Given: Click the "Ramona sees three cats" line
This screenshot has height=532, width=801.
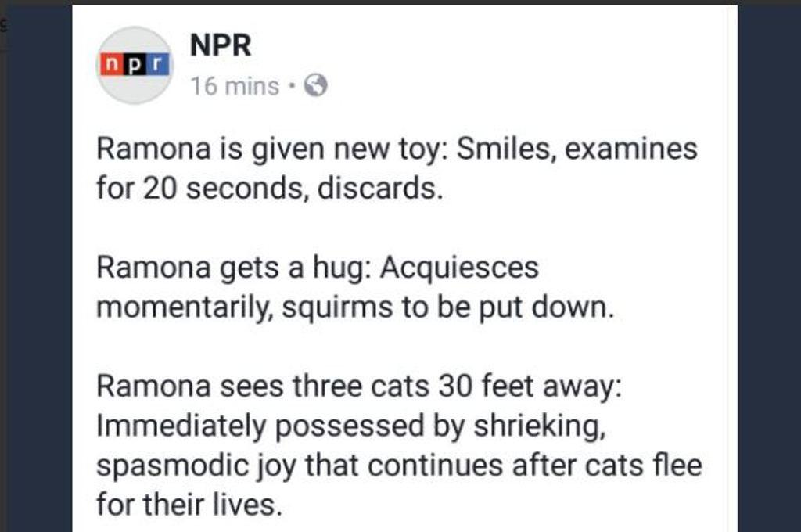Looking at the screenshot, I should [x=359, y=386].
